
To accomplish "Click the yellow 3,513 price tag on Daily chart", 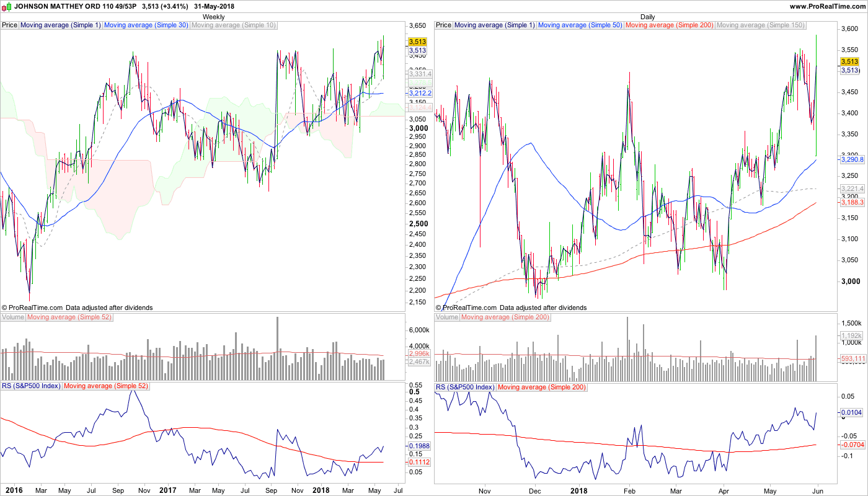I will 849,61.
